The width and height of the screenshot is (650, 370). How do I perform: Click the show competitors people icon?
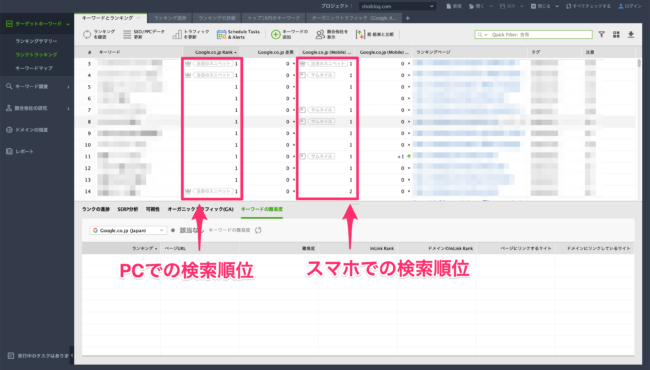tap(320, 34)
